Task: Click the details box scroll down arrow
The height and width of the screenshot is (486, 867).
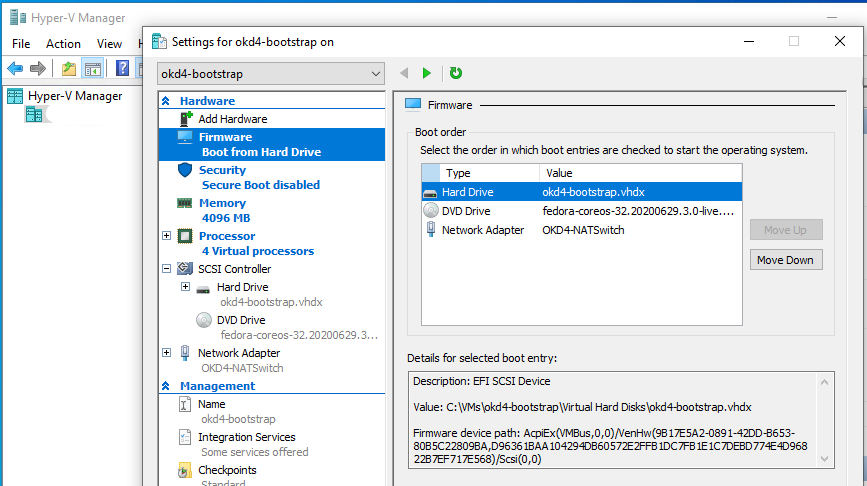Action: pyautogui.click(x=824, y=459)
